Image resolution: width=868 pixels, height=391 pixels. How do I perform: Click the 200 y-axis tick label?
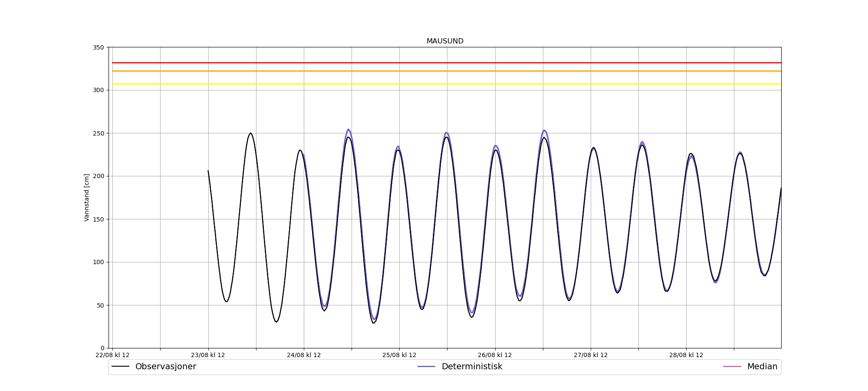99,176
